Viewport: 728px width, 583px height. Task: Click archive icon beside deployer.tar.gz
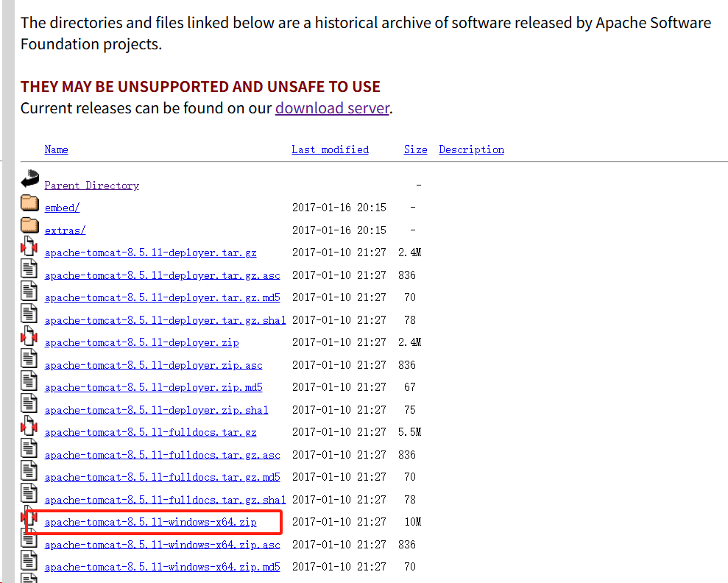tap(29, 246)
